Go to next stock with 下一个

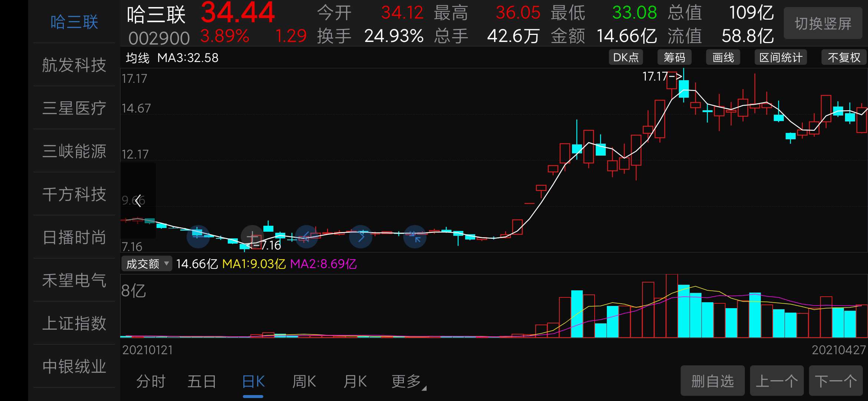836,381
